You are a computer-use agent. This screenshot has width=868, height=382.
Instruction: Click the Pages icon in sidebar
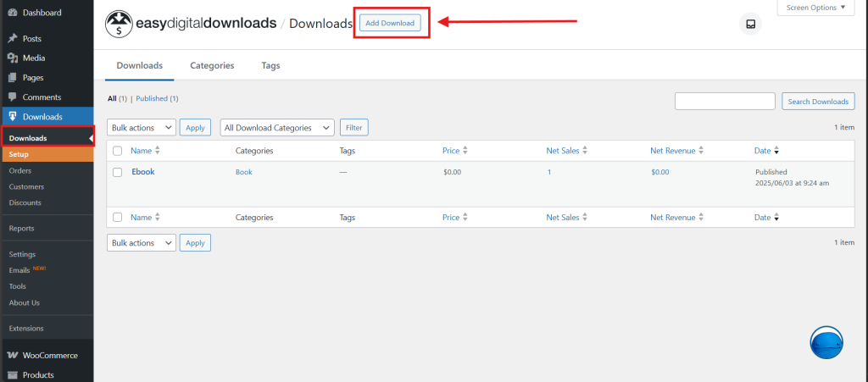tap(13, 78)
